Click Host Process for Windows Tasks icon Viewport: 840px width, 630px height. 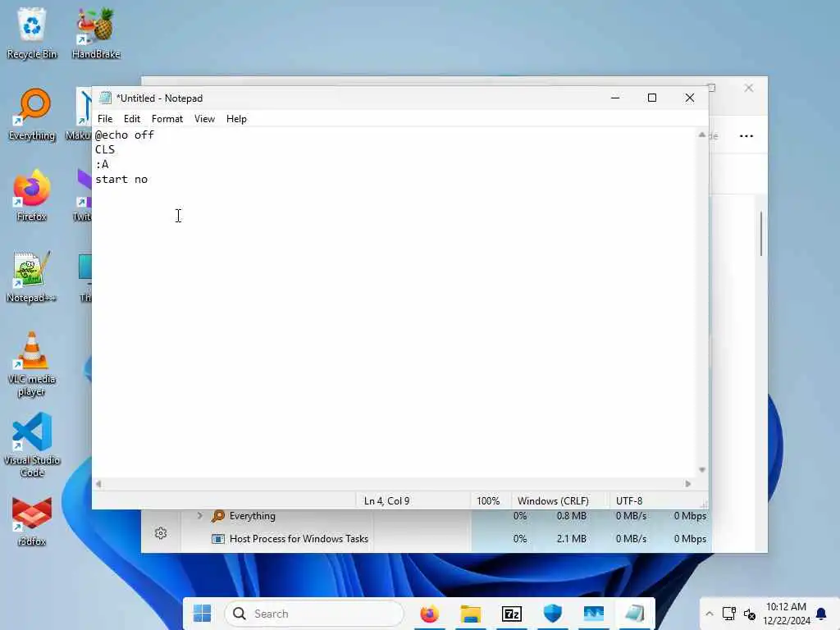pyautogui.click(x=218, y=539)
